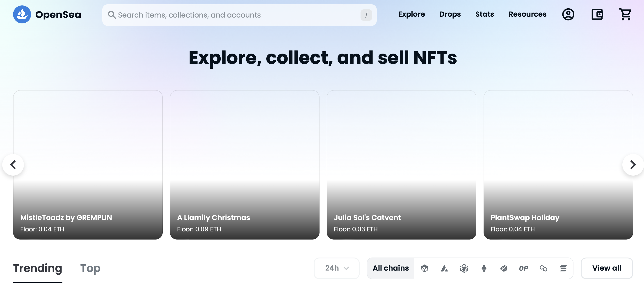Go to next carousel slide arrow
Screen dimensions: 644x294
point(633,165)
